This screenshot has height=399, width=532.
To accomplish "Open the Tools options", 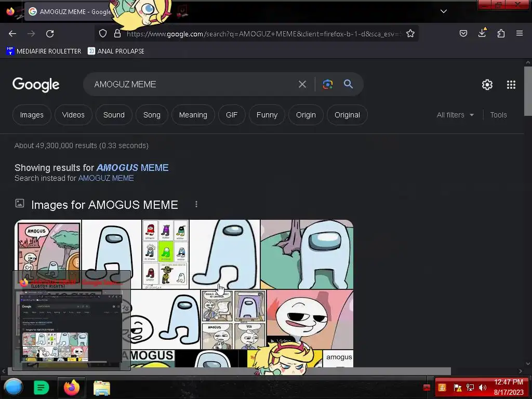I will [498, 115].
